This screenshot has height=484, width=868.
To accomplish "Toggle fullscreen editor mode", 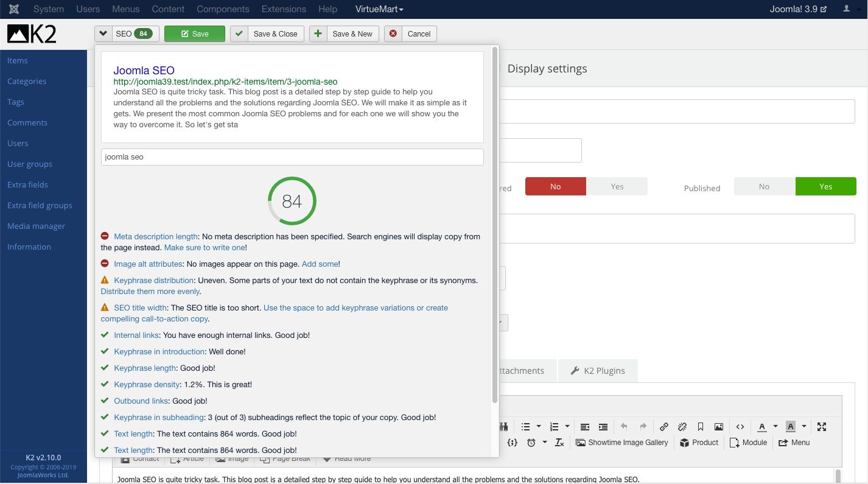I will (x=822, y=427).
